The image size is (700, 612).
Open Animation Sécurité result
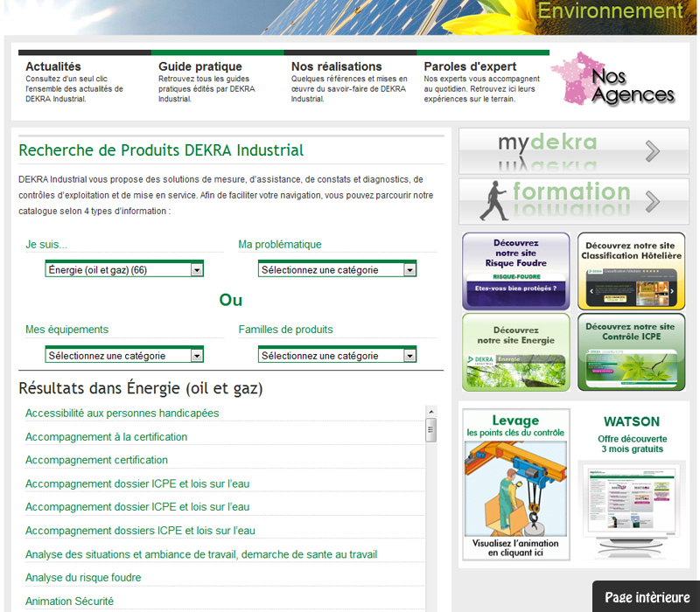(69, 602)
